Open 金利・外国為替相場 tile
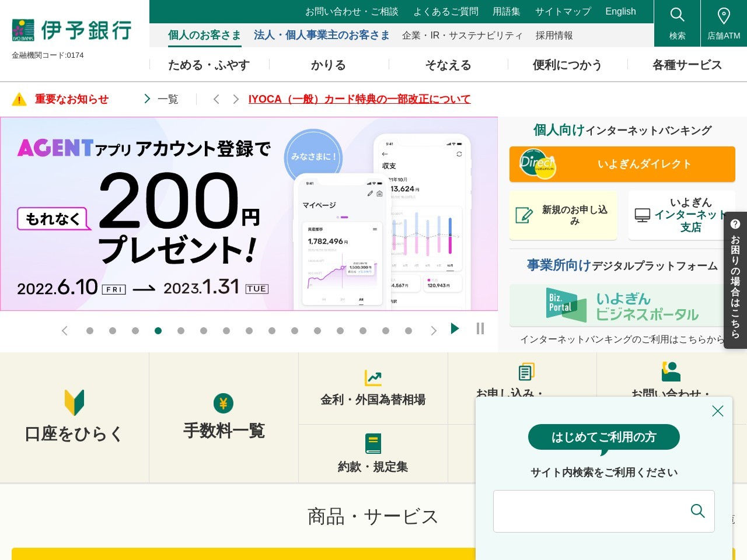747x560 pixels. click(373, 388)
